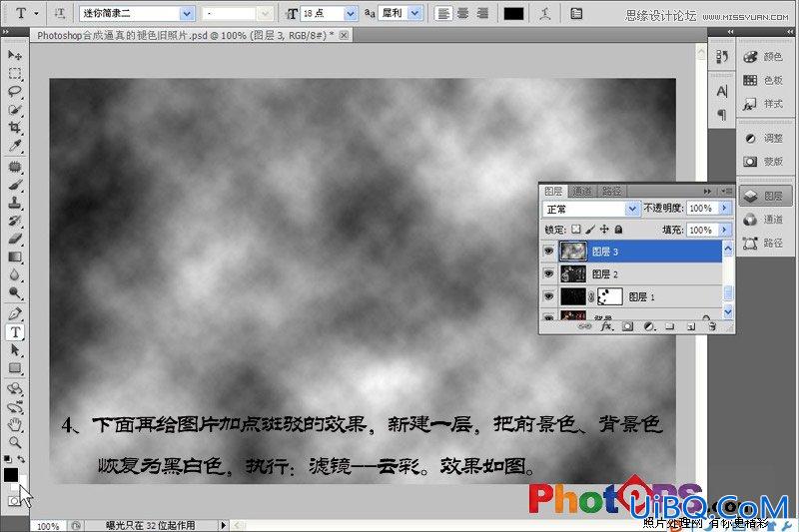Select the Rectangular Marquee tool

(15, 73)
